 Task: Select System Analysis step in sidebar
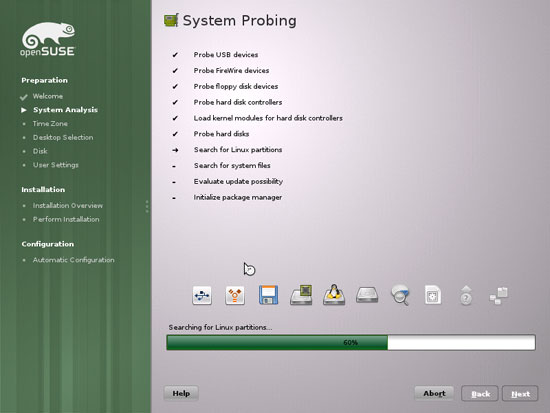65,110
